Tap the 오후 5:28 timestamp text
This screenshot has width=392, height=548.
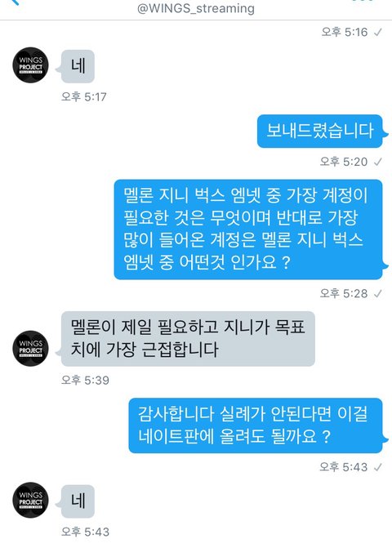[x=344, y=293]
